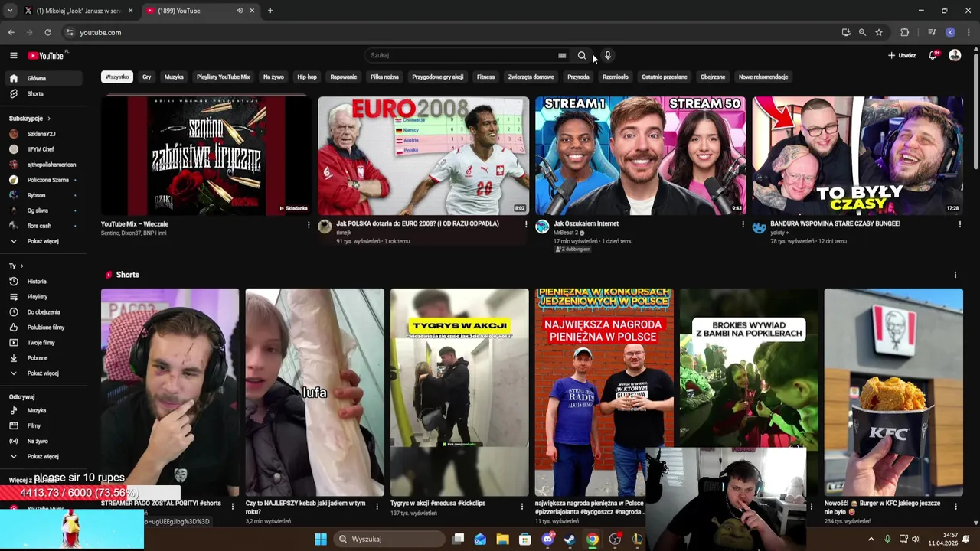Viewport: 980px width, 551px height.
Task: Open Historia in the sidebar
Action: [44, 282]
